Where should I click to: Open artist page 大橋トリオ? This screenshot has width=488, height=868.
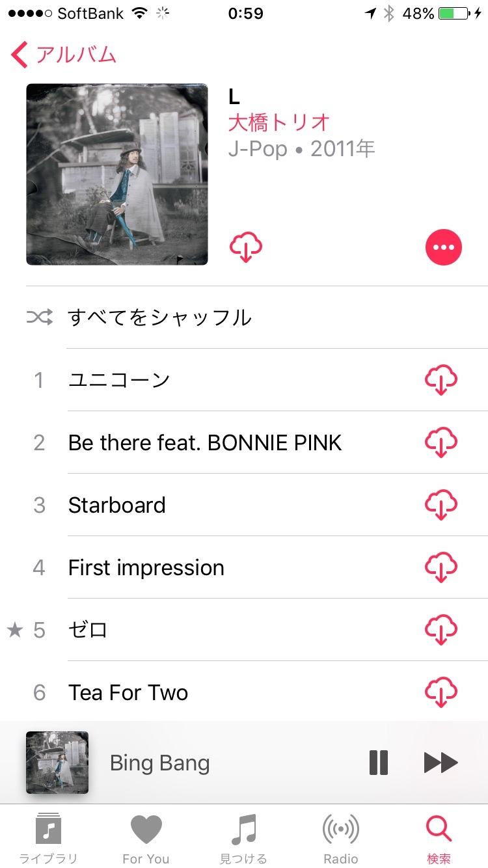click(x=279, y=122)
